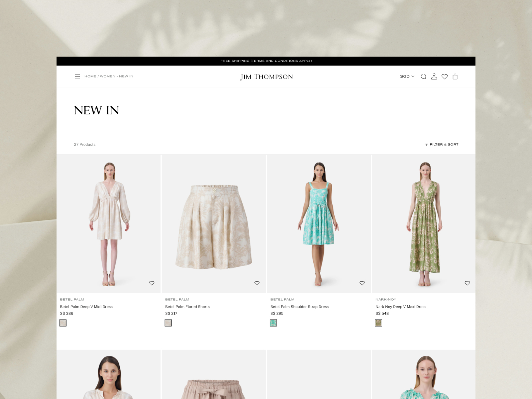Click BETEL PALM label above Flared Shorts
This screenshot has height=399, width=532.
177,300
